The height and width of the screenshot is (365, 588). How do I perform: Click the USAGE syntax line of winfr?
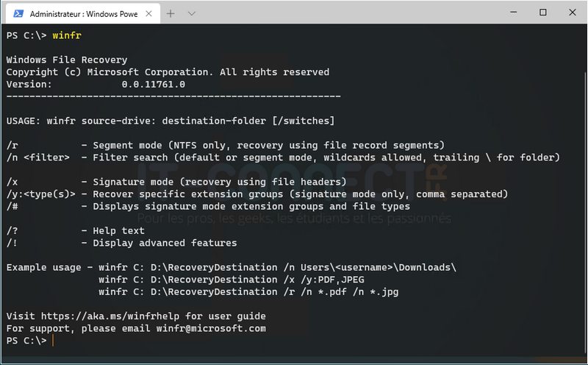[x=171, y=121]
